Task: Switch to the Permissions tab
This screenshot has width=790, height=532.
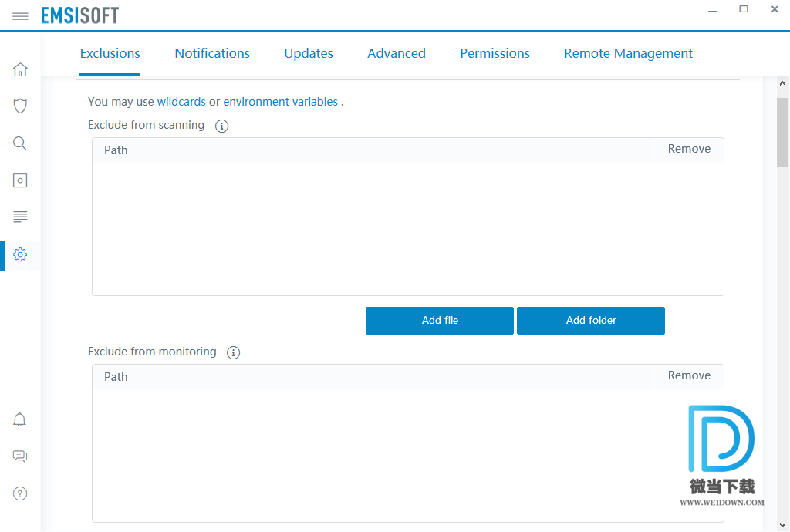Action: (x=495, y=53)
